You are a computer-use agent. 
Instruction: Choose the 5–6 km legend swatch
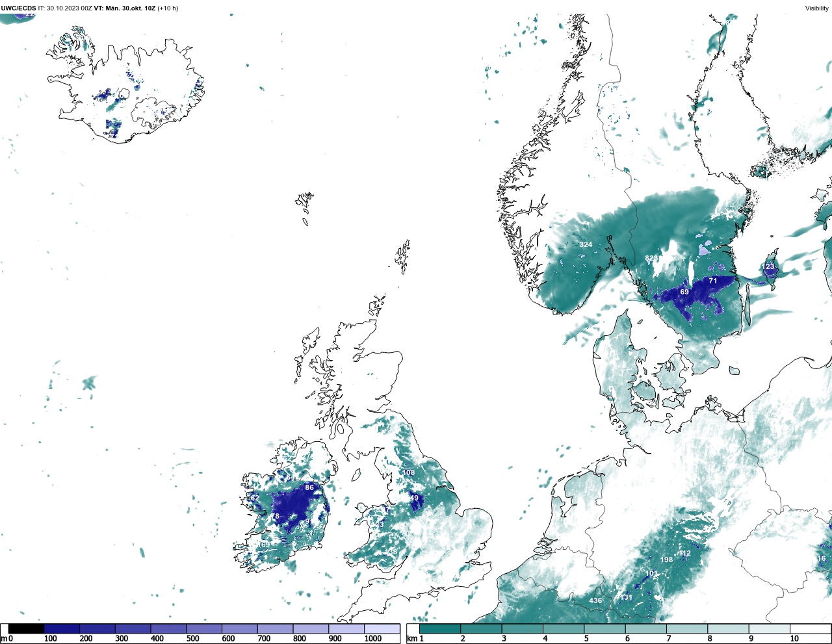(x=604, y=628)
